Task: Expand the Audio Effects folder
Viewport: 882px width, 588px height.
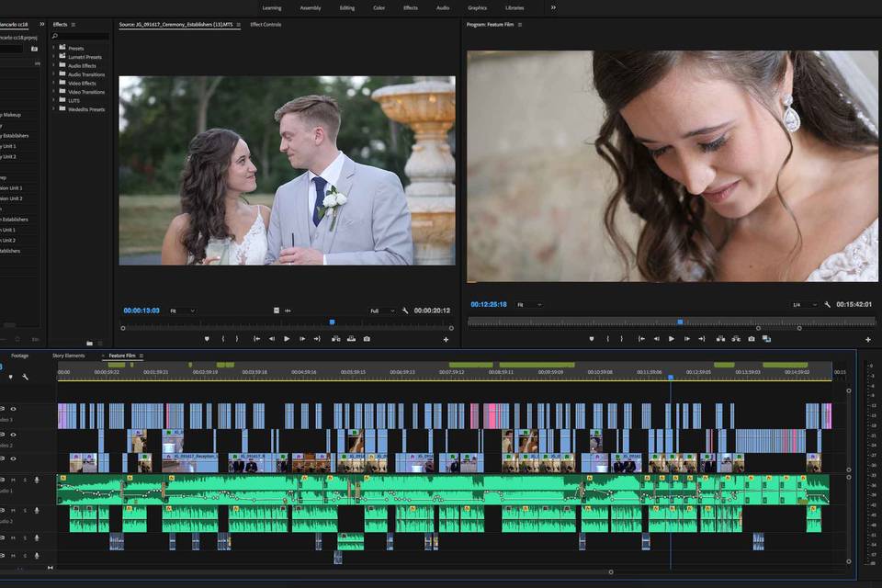Action: click(54, 65)
